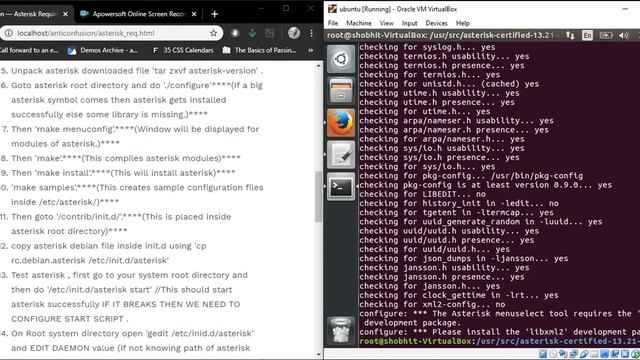Screen dimensions: 640x360
Task: Click the gray square extension icon in Chrome
Action: (270, 33)
